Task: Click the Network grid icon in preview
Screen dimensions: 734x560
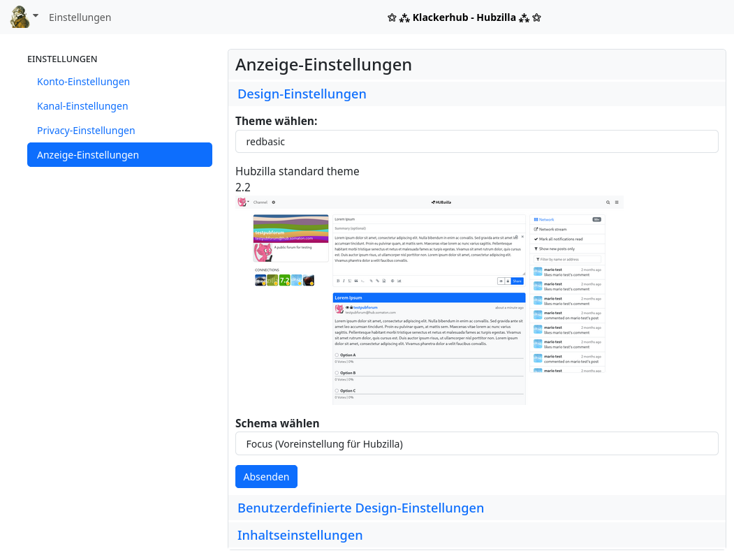Action: (536, 219)
